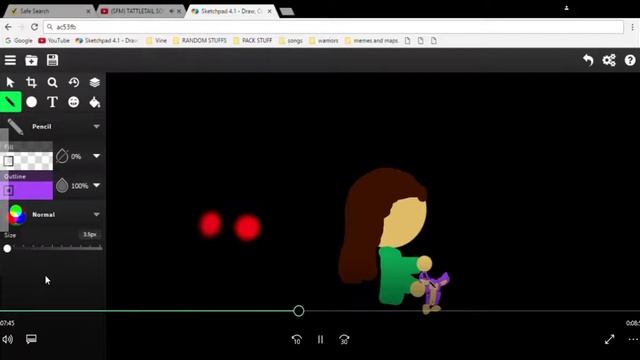Open the Chrome three-dot menu
Image resolution: width=640 pixels, height=360 pixels.
632,27
